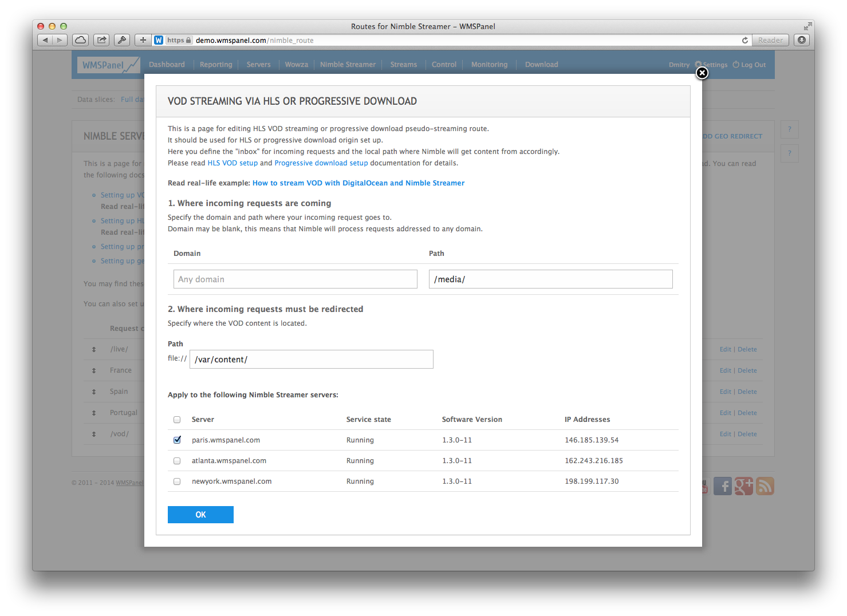Click the WMSPanel logo
The width and height of the screenshot is (847, 616).
109,65
